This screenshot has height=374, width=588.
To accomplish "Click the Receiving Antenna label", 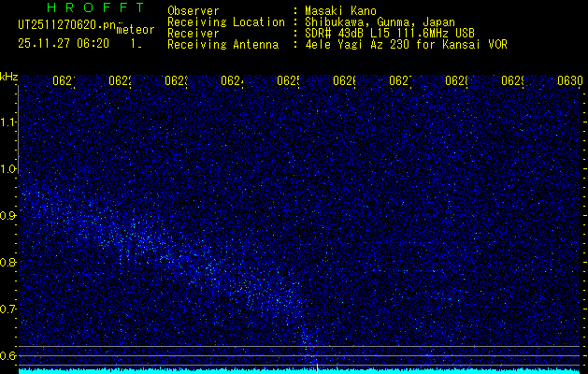I will tap(222, 45).
